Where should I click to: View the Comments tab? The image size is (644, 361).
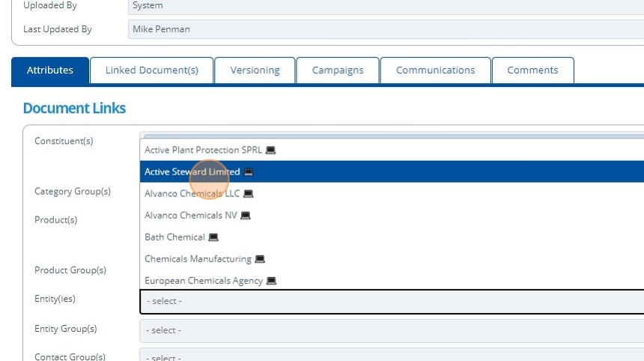coord(532,70)
